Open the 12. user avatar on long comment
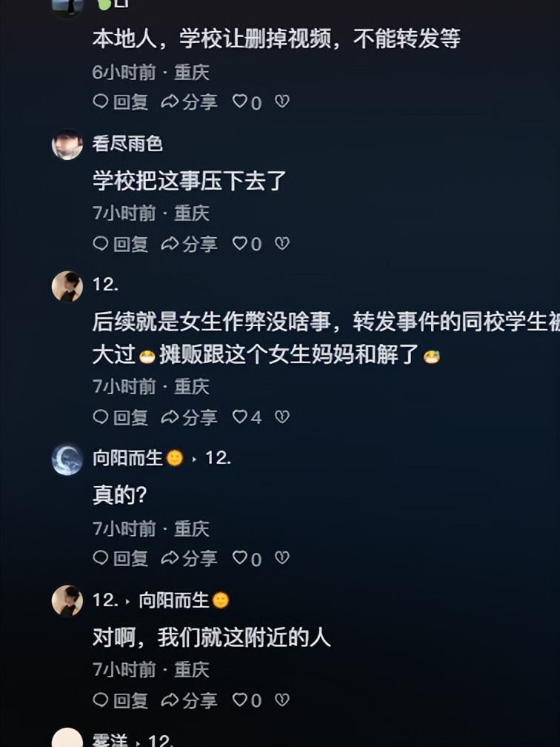The image size is (560, 747). (x=67, y=287)
